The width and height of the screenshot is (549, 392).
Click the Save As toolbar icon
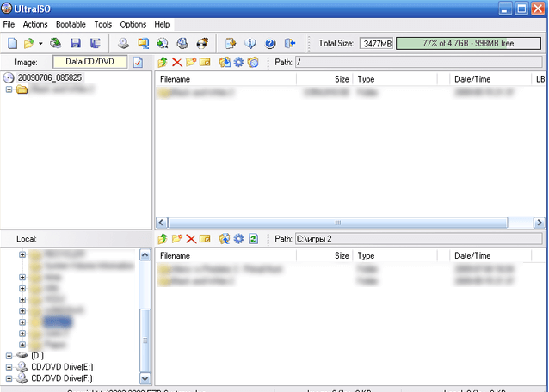(x=96, y=43)
